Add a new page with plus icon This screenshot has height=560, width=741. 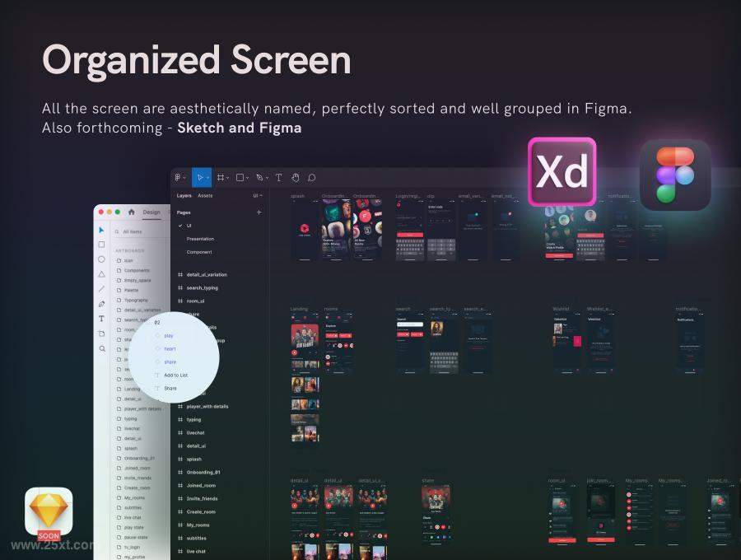(259, 212)
